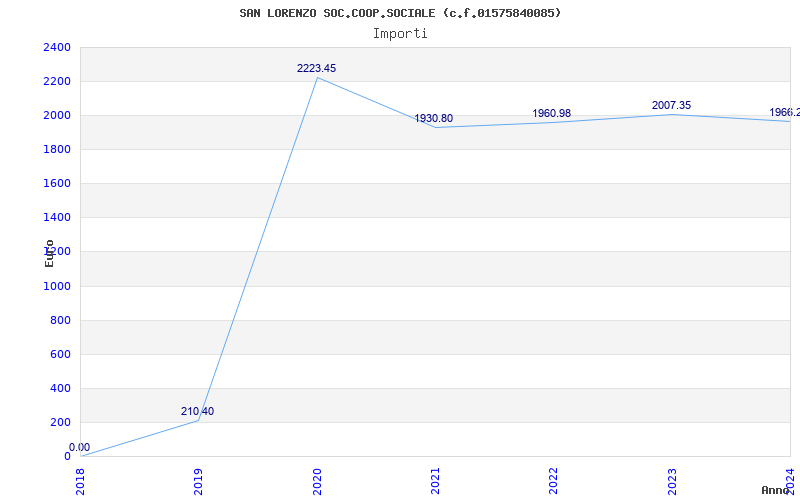Click the 1800 y-axis tick label
The height and width of the screenshot is (500, 800).
coord(57,149)
